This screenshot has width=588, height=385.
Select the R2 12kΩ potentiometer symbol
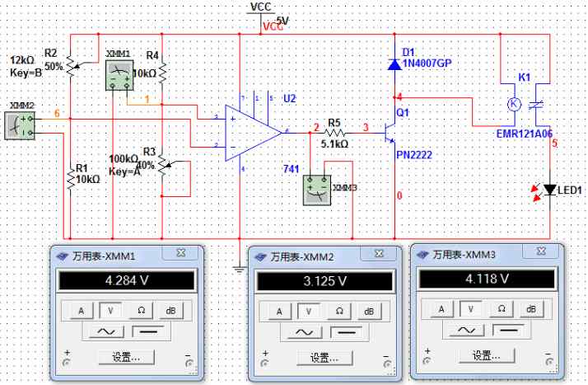[72, 67]
